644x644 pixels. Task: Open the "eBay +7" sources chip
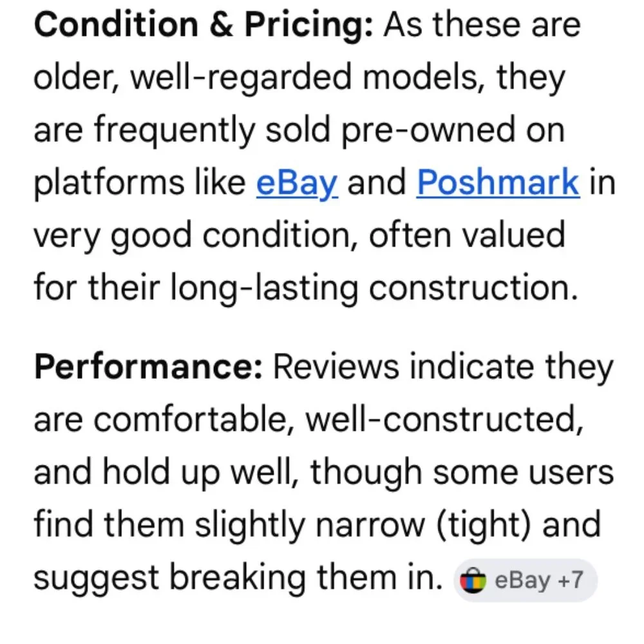pos(526,581)
